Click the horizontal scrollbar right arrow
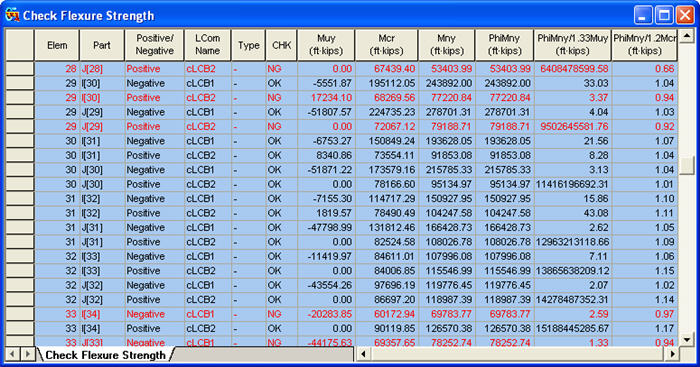The width and height of the screenshot is (700, 367). pyautogui.click(x=672, y=354)
